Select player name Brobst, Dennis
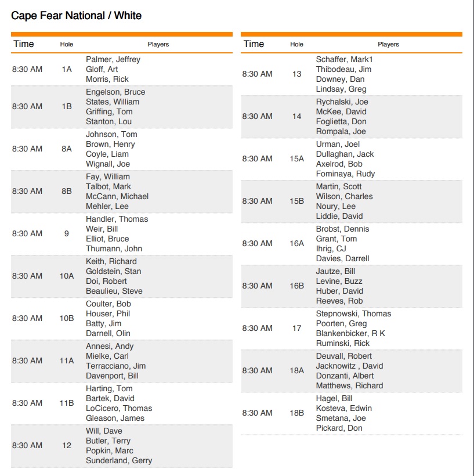The image size is (474, 476). pos(342,229)
